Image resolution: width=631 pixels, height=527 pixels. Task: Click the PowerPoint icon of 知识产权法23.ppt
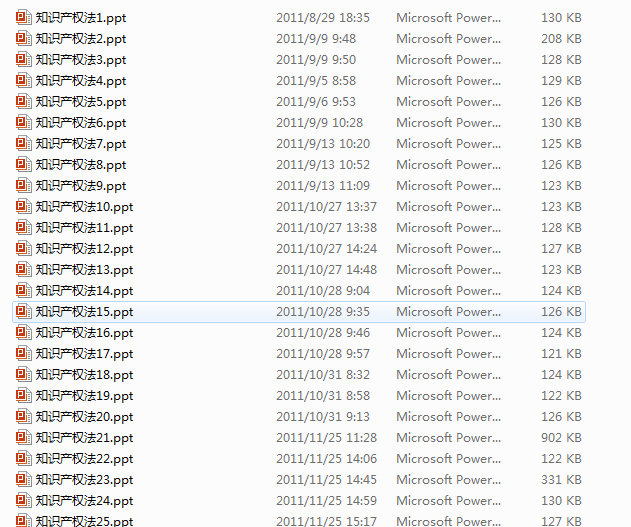click(24, 480)
